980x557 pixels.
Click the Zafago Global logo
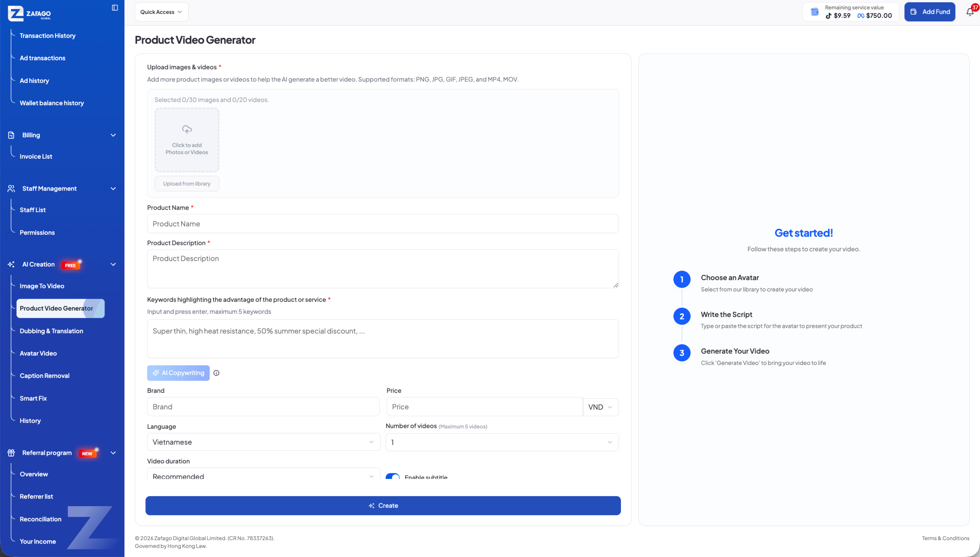pyautogui.click(x=29, y=13)
